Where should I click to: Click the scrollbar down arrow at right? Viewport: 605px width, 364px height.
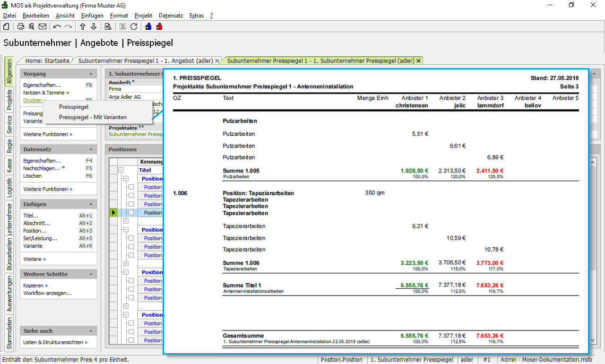click(x=593, y=340)
